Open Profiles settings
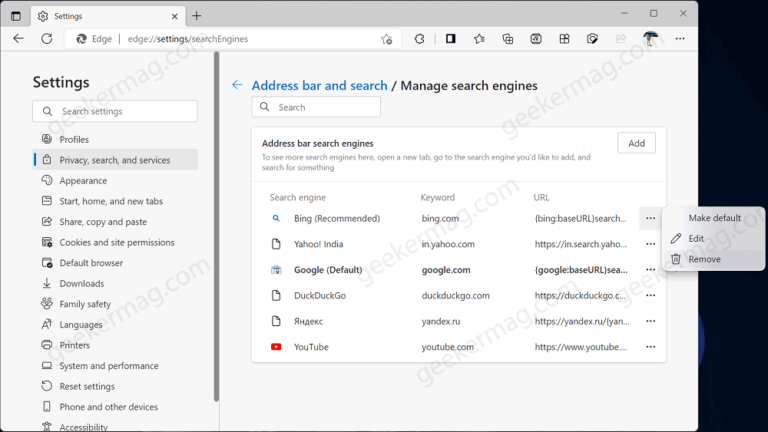Image resolution: width=768 pixels, height=432 pixels. point(115,140)
